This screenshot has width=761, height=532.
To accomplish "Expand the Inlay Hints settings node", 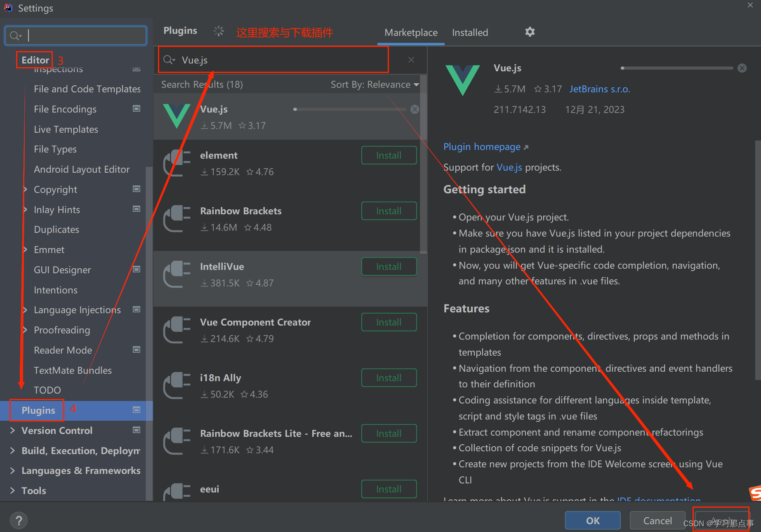I will point(25,209).
